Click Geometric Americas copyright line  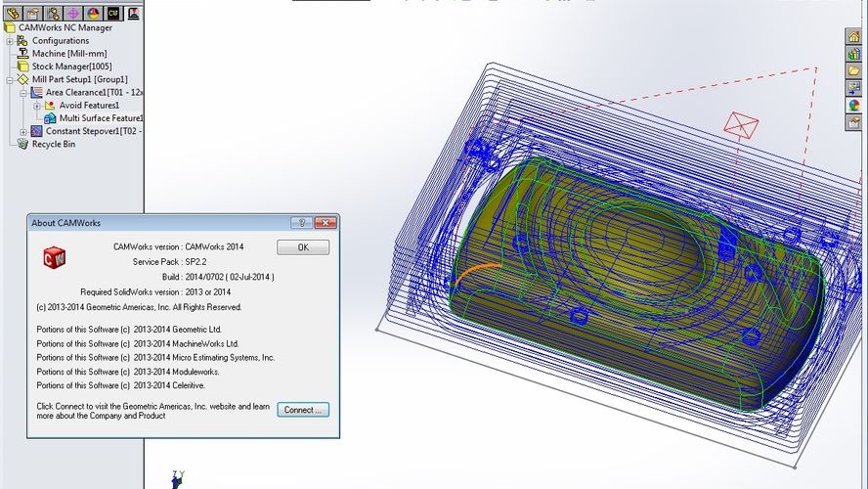click(x=139, y=307)
